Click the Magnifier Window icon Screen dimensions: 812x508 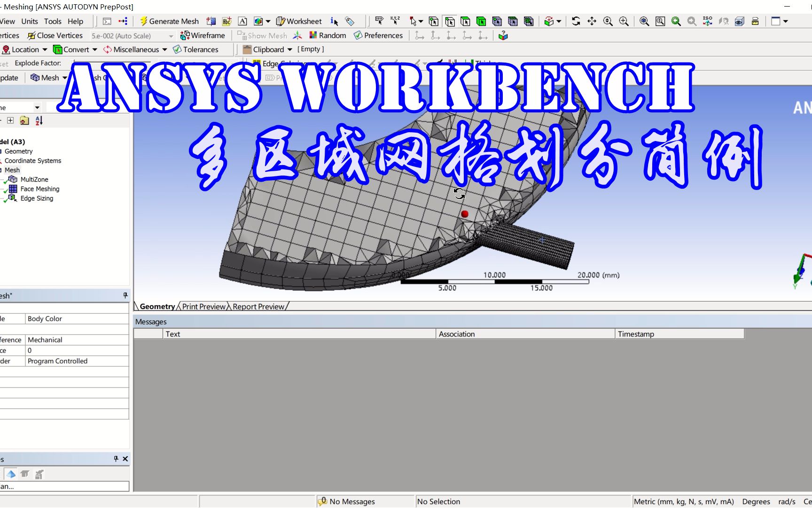660,21
